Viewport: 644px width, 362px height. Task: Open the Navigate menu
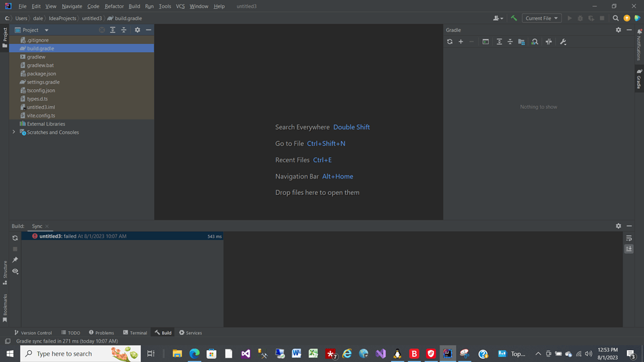(x=71, y=6)
